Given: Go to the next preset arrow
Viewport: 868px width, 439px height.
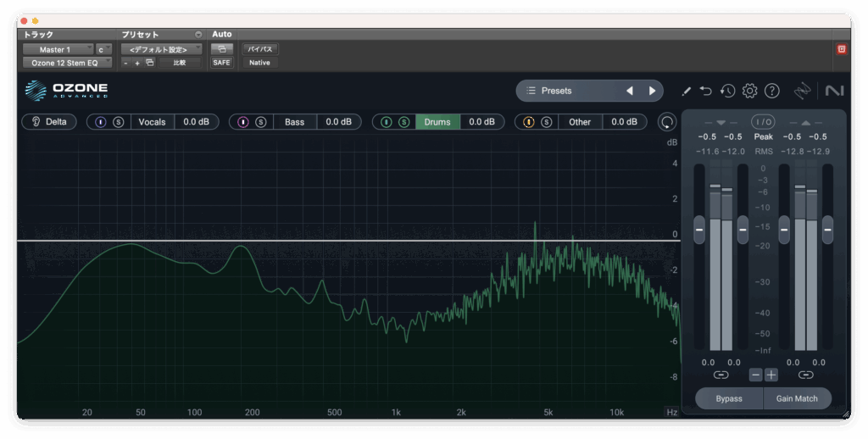Looking at the screenshot, I should pos(652,91).
